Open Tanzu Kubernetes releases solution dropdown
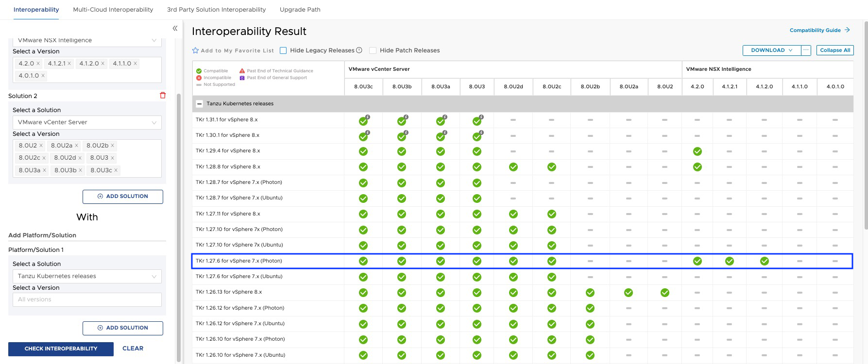This screenshot has width=868, height=364. (x=87, y=276)
